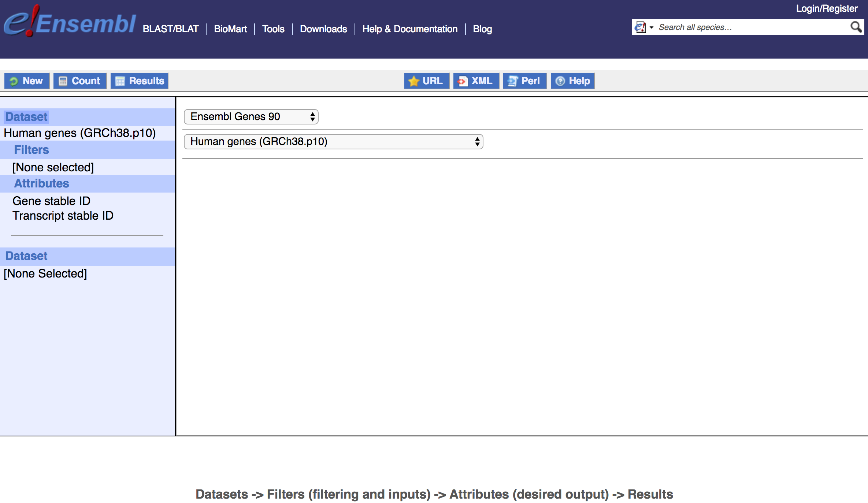Click the Count button label

[86, 81]
